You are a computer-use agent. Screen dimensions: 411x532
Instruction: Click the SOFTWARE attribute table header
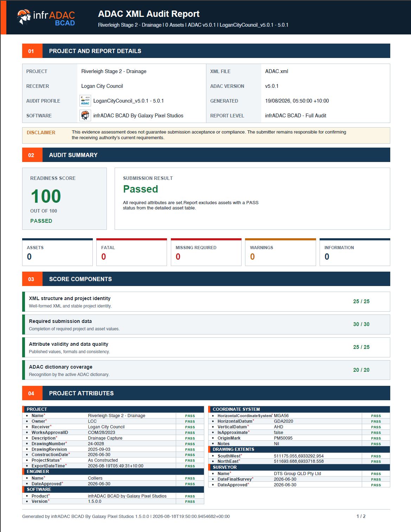[x=113, y=489]
